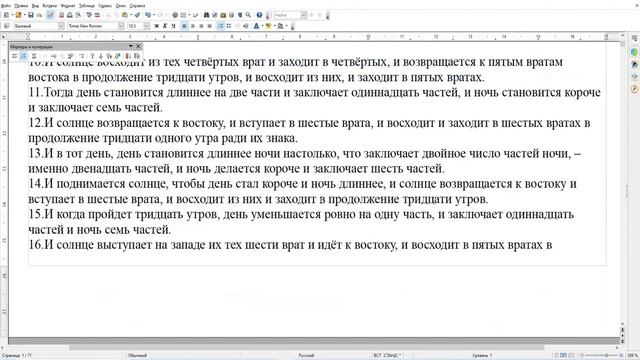Click the New document icon
640x360 pixels.
pyautogui.click(x=7, y=15)
